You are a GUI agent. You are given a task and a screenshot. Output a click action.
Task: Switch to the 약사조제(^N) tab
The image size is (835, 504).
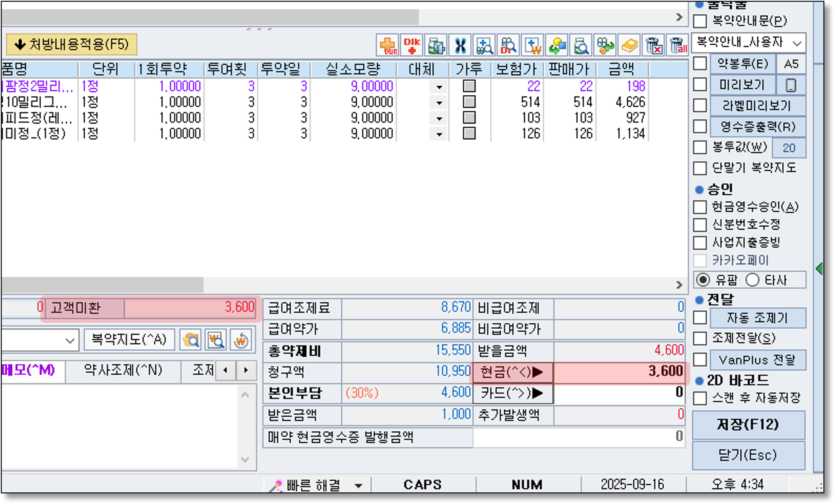pos(123,370)
